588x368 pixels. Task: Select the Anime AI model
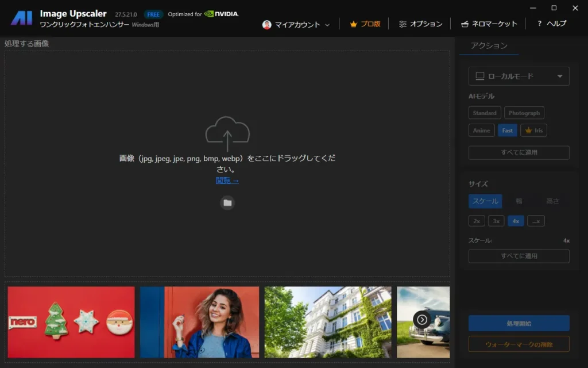(x=481, y=131)
